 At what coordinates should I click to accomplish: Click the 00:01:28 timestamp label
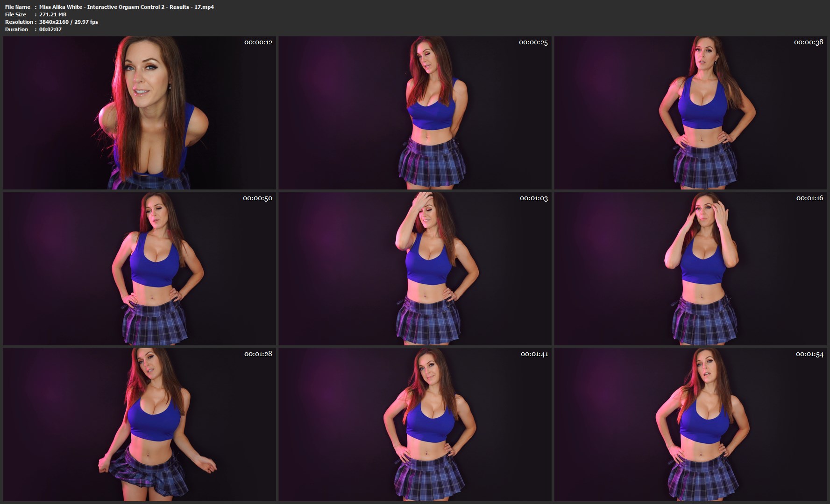258,354
